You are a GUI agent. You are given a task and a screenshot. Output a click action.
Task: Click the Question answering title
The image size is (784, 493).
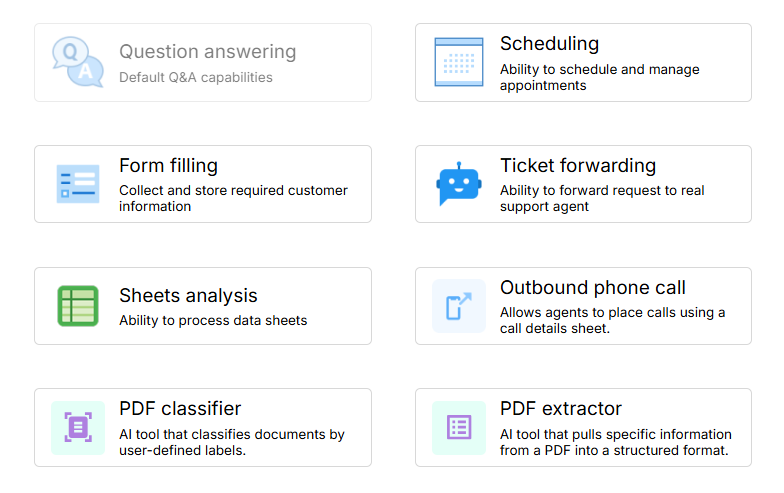coord(207,52)
